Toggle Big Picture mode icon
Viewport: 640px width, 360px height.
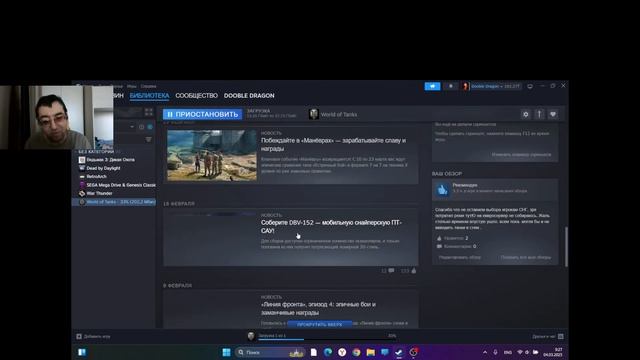coord(530,86)
